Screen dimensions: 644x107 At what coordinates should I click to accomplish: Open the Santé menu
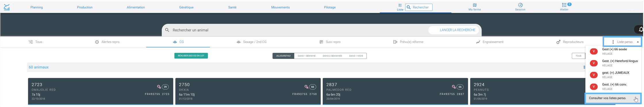(232, 7)
